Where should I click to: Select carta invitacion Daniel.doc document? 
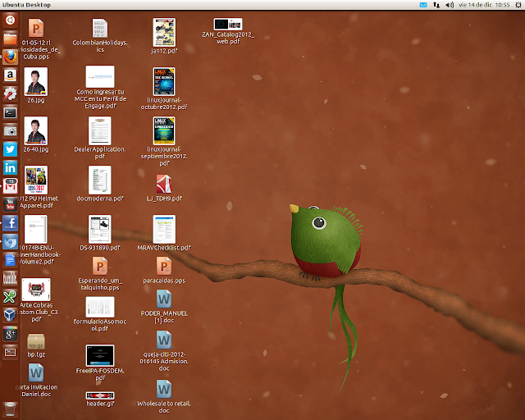click(x=36, y=380)
